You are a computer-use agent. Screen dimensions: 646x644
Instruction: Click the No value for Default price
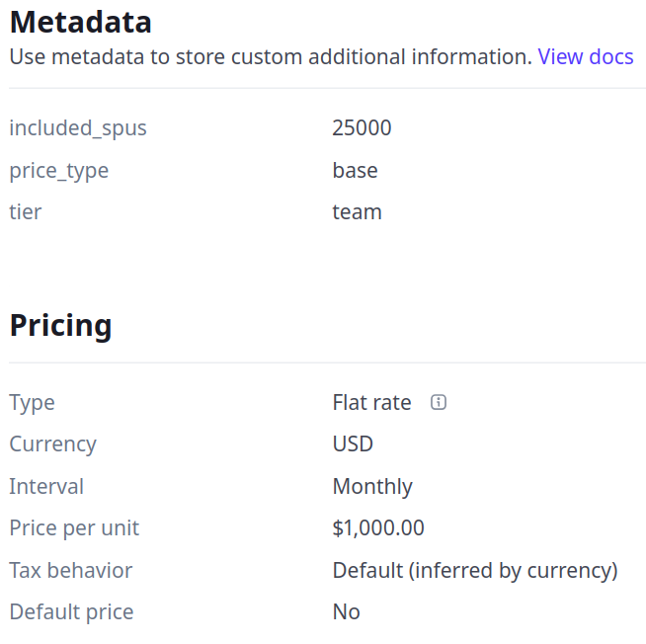coord(347,612)
